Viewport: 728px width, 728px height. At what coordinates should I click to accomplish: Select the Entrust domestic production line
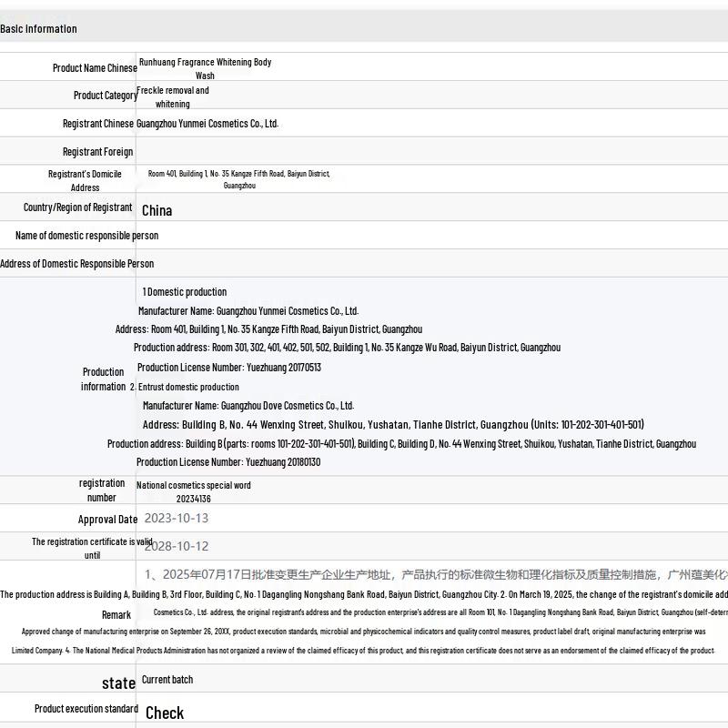coord(185,387)
